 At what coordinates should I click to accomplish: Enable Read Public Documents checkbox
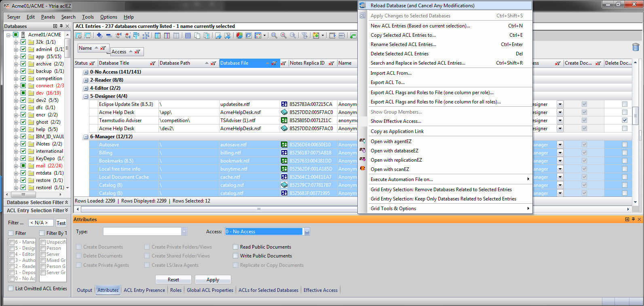(236, 247)
